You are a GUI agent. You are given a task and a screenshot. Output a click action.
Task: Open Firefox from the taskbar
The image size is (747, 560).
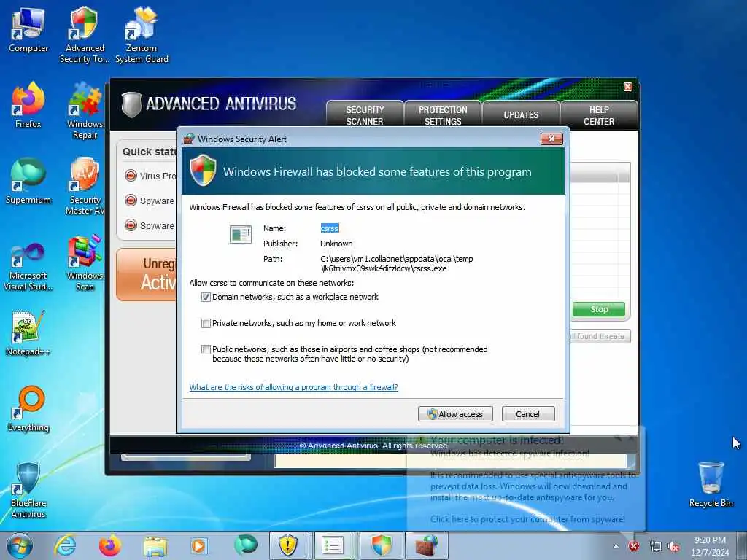(x=109, y=545)
